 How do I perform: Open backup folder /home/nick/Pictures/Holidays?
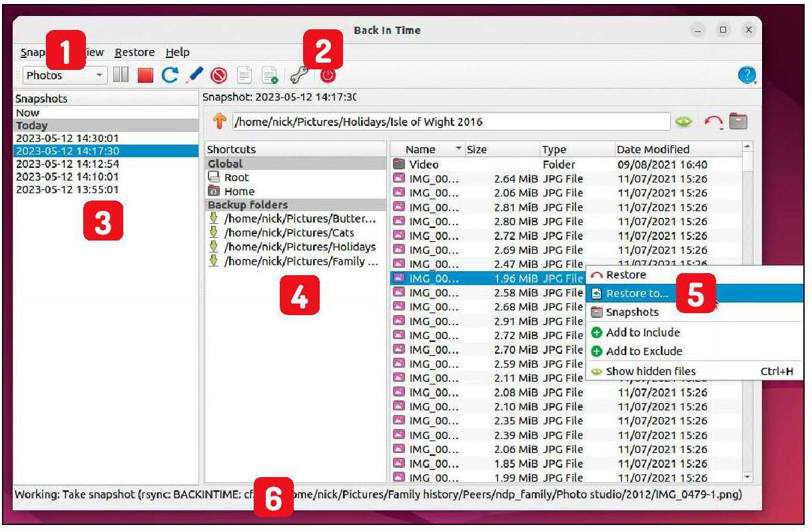coord(296,247)
